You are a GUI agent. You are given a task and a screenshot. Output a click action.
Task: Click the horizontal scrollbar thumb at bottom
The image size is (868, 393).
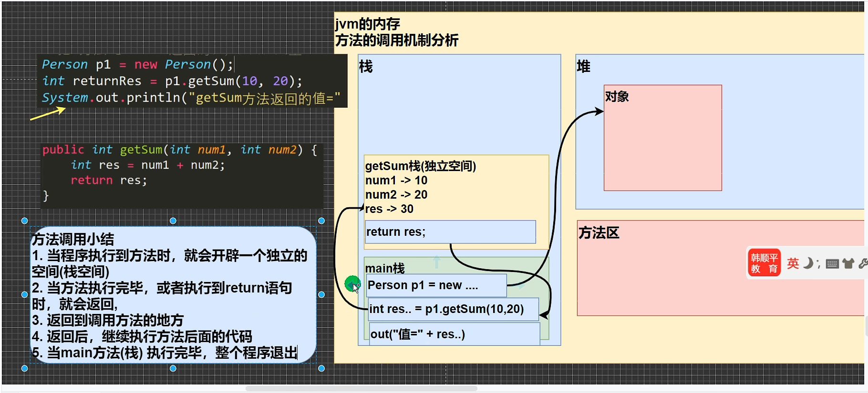point(361,388)
